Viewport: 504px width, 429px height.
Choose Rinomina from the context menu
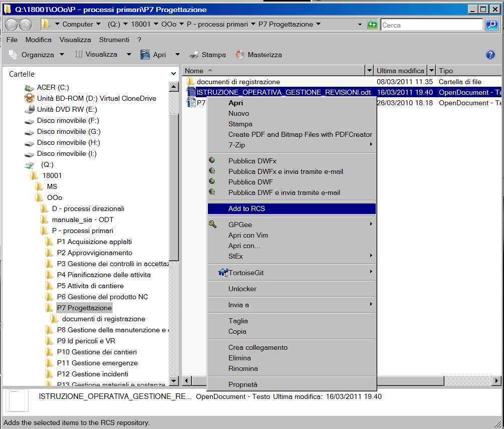click(292, 368)
